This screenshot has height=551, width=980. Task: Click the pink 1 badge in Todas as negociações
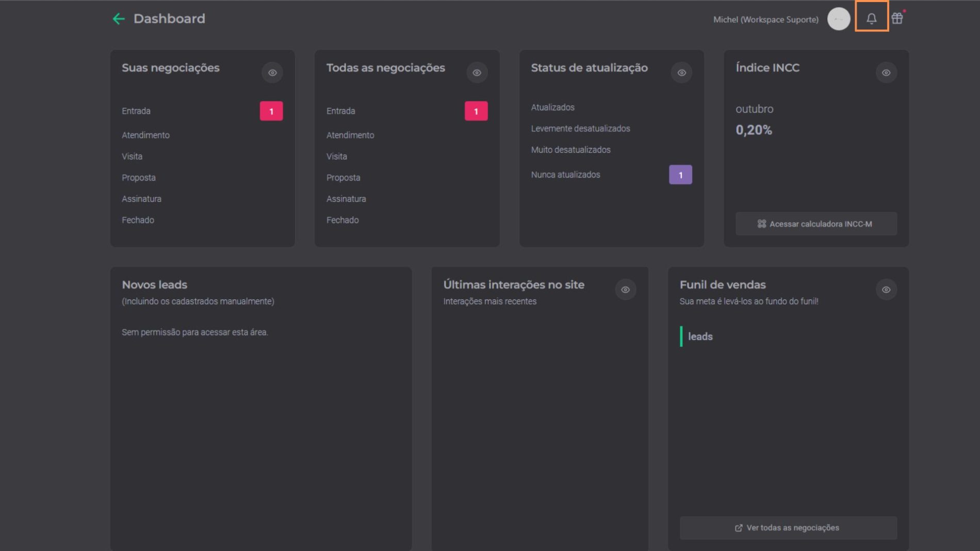point(476,111)
